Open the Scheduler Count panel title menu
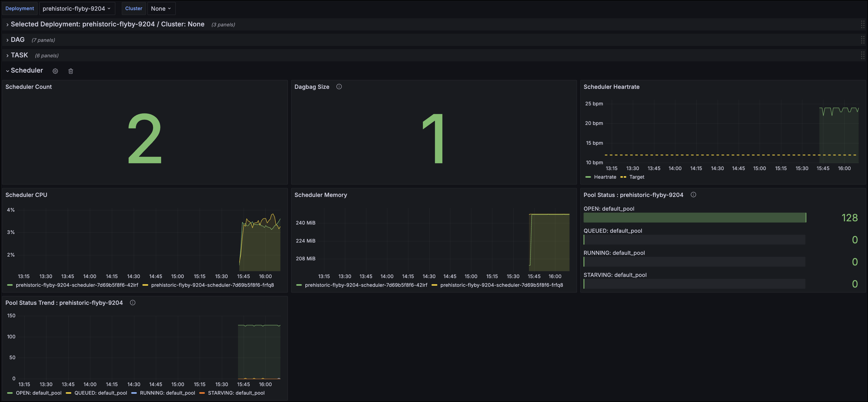Viewport: 868px width, 402px height. (x=29, y=87)
